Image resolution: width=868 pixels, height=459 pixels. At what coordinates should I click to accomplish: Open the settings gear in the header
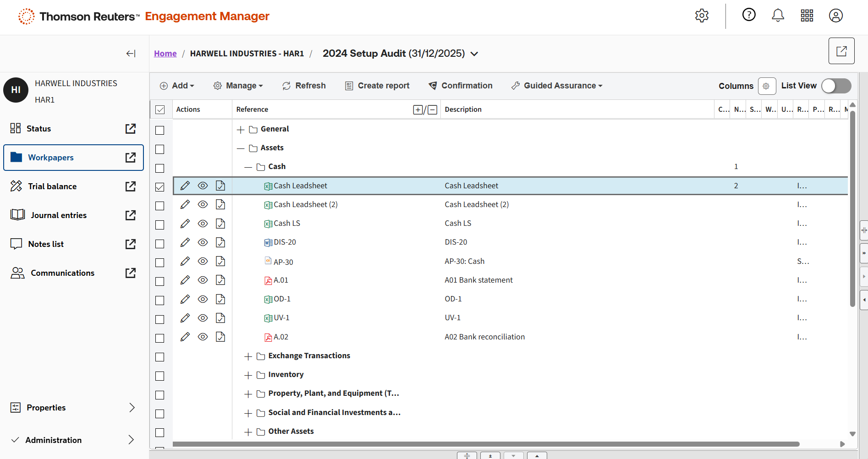702,16
